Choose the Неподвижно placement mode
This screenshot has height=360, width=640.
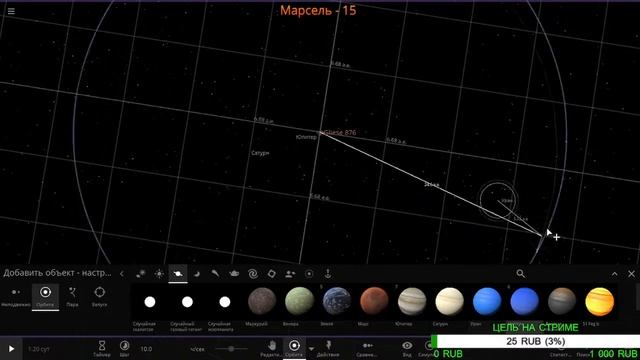(x=16, y=296)
